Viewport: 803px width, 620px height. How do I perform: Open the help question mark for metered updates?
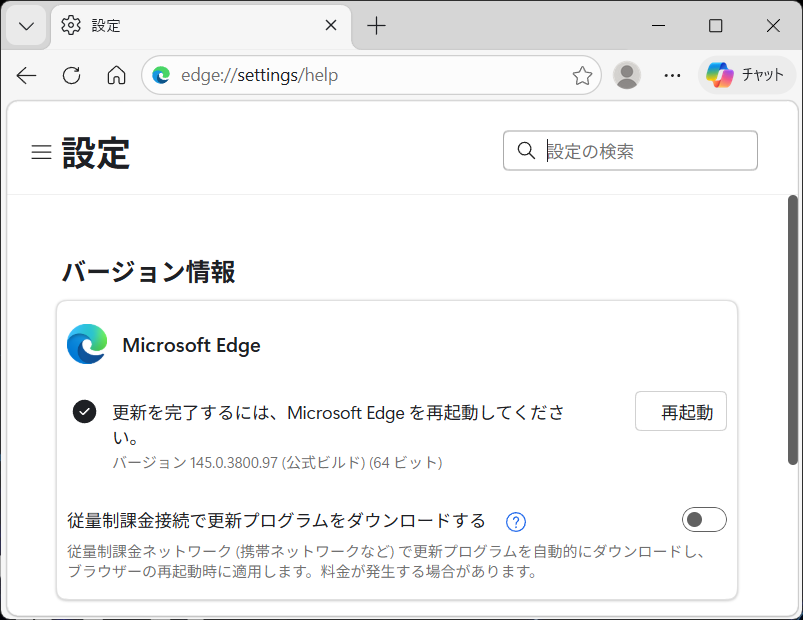coord(516,522)
